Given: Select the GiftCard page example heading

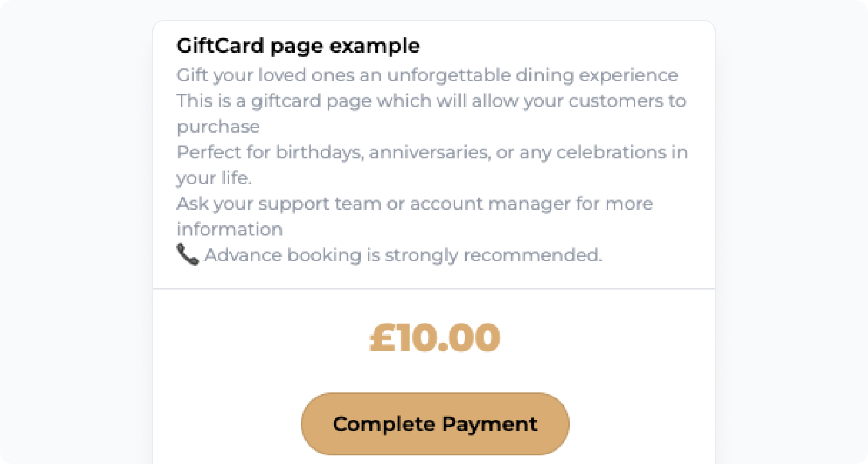Looking at the screenshot, I should (298, 46).
